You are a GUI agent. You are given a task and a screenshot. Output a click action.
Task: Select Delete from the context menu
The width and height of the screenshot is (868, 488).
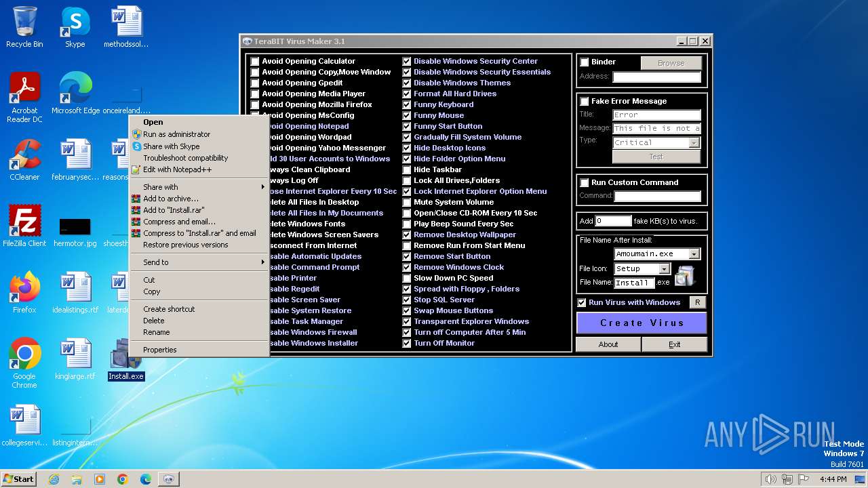(x=200, y=321)
